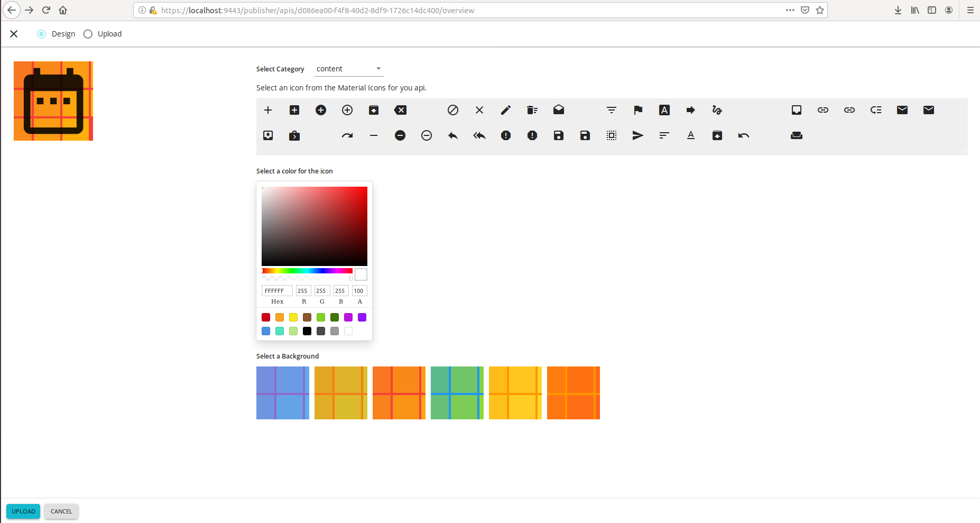Viewport: 980px width, 523px height.
Task: Select the undo icon
Action: (744, 135)
